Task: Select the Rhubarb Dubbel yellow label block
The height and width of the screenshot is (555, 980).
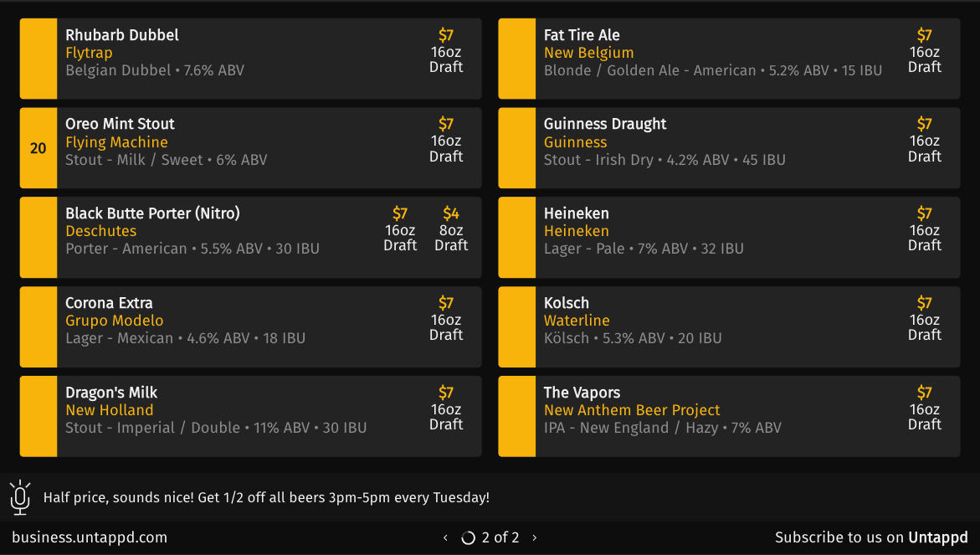Action: pos(38,59)
